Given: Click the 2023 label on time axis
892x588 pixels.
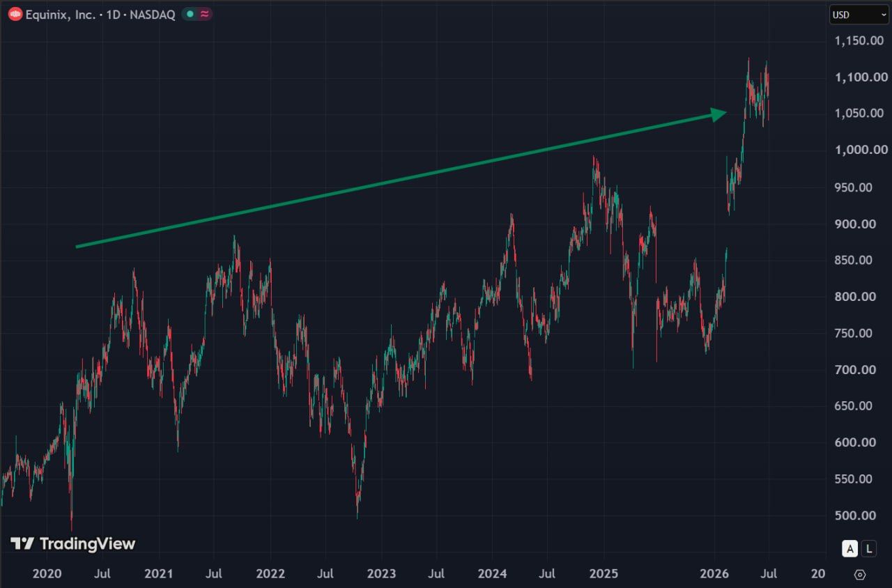Looking at the screenshot, I should (x=381, y=573).
